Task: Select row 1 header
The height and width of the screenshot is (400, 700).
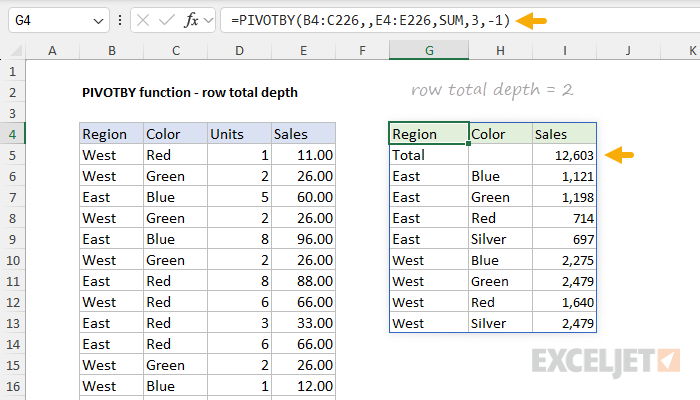Action: [x=12, y=71]
